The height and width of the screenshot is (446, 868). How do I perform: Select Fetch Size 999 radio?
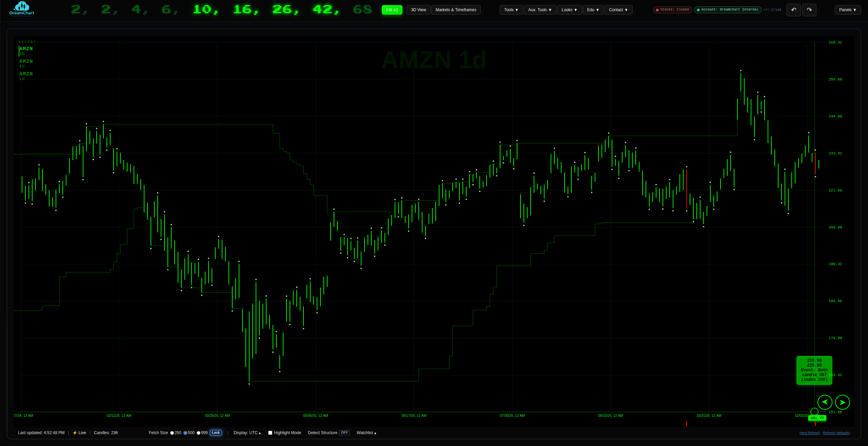pos(198,433)
